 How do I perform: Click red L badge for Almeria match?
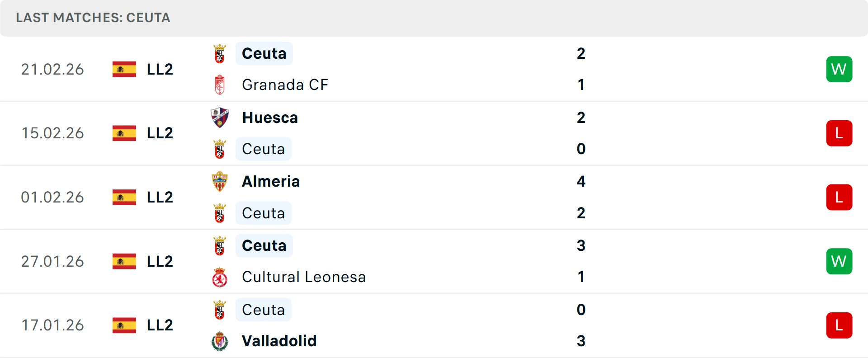click(x=839, y=198)
